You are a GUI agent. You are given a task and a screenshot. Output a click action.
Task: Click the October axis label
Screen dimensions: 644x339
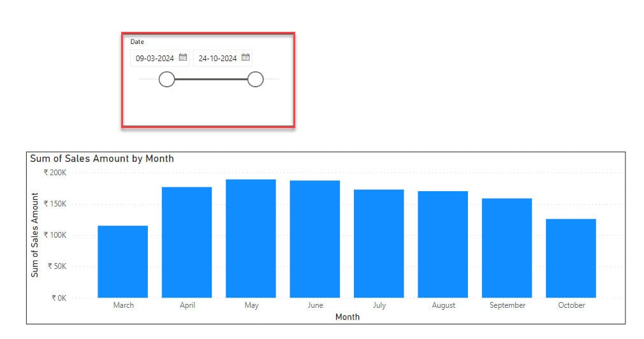571,305
